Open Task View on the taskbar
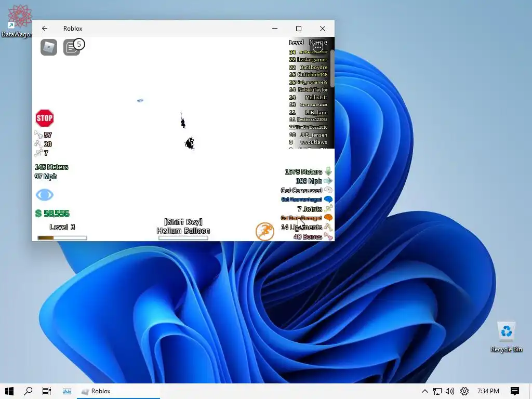 point(46,391)
